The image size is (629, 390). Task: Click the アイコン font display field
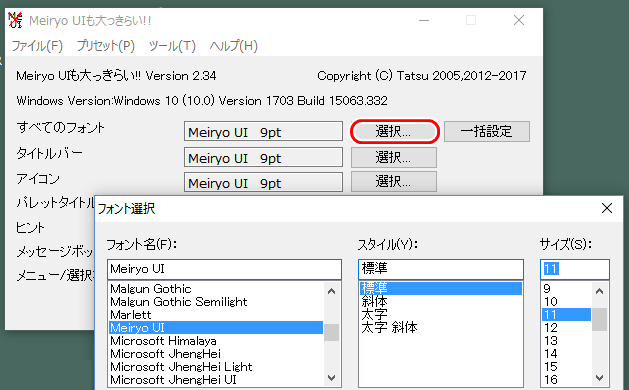pyautogui.click(x=263, y=182)
